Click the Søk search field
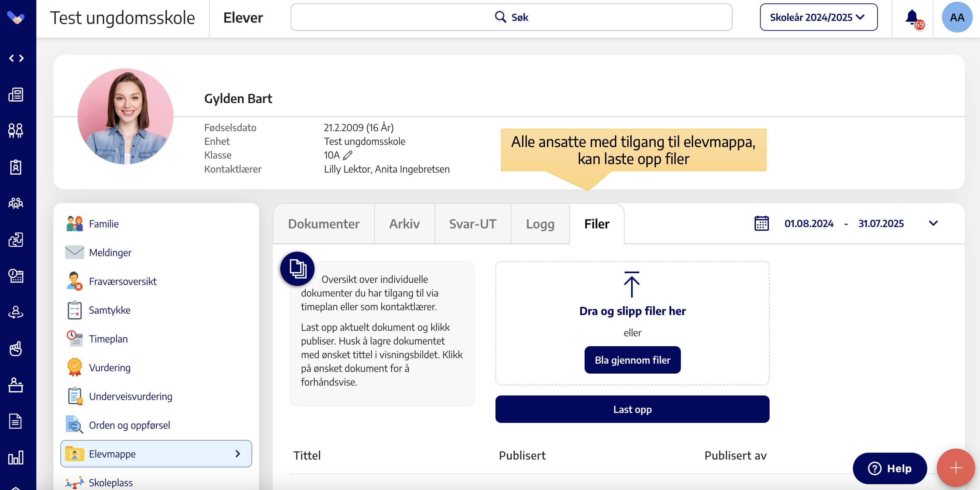The height and width of the screenshot is (490, 980). point(511,17)
